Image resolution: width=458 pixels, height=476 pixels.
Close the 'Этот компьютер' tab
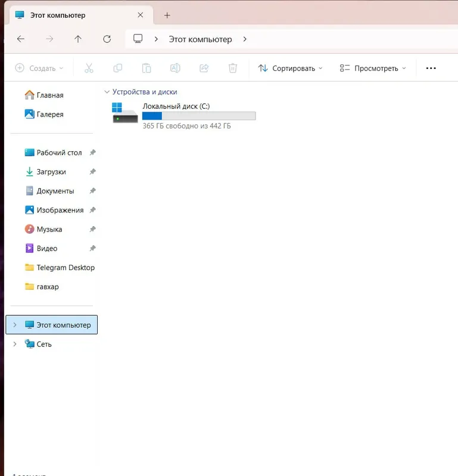click(140, 15)
